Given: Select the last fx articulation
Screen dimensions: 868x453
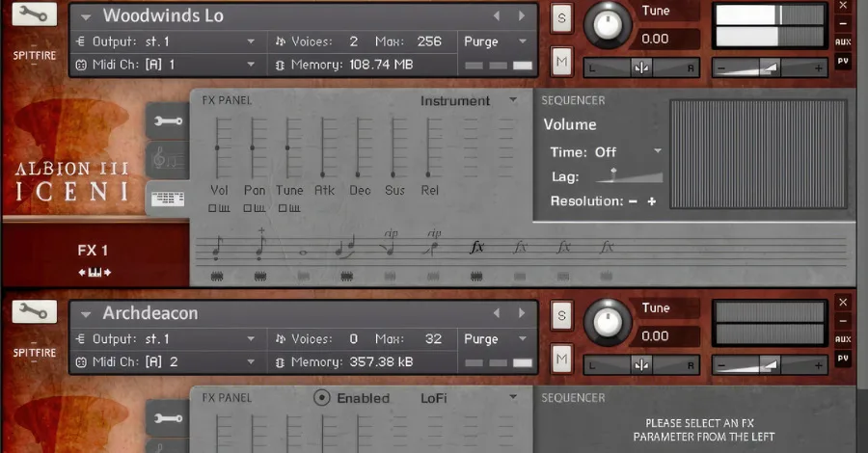Looking at the screenshot, I should click(607, 247).
